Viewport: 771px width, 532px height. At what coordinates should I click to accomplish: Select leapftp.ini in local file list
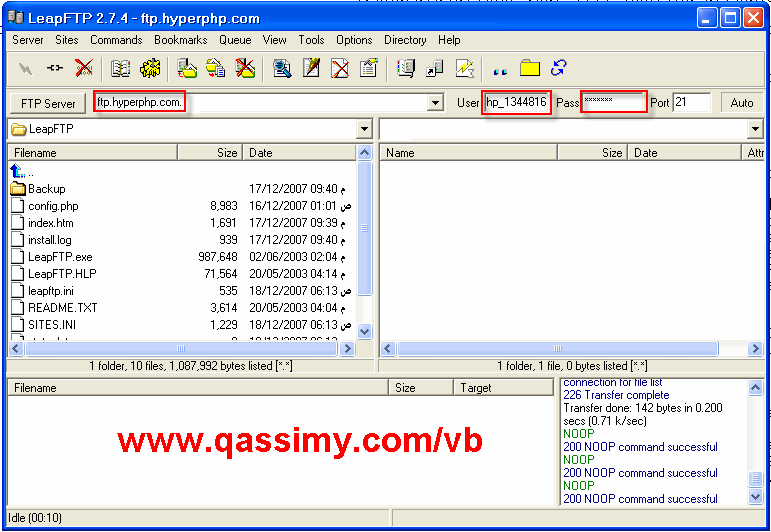click(x=51, y=291)
